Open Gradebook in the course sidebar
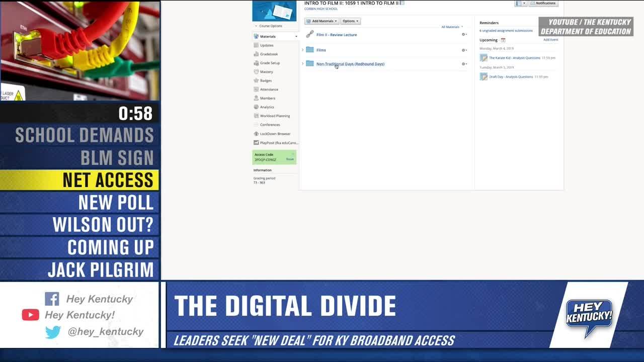 pyautogui.click(x=269, y=54)
